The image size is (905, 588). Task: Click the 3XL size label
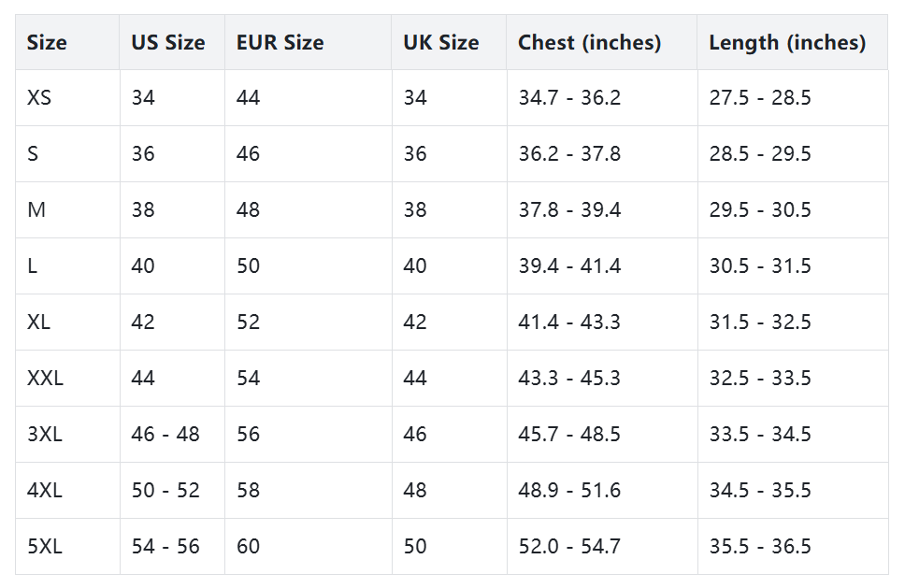44,435
